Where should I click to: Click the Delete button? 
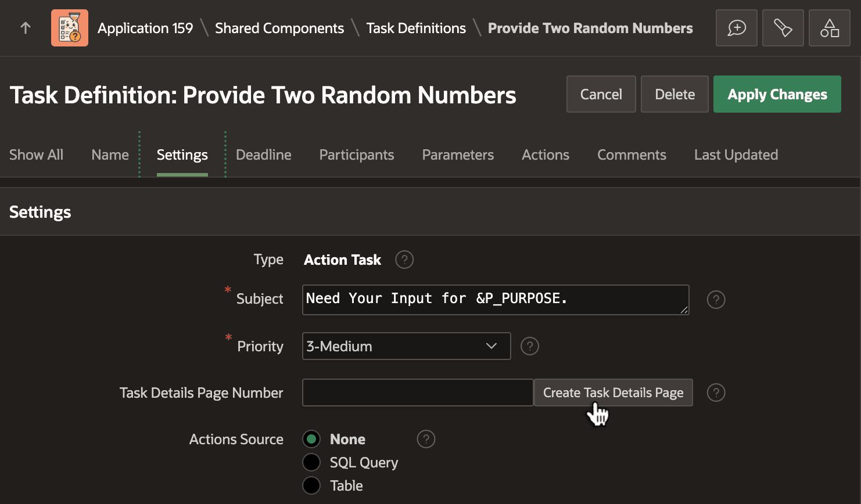point(675,94)
